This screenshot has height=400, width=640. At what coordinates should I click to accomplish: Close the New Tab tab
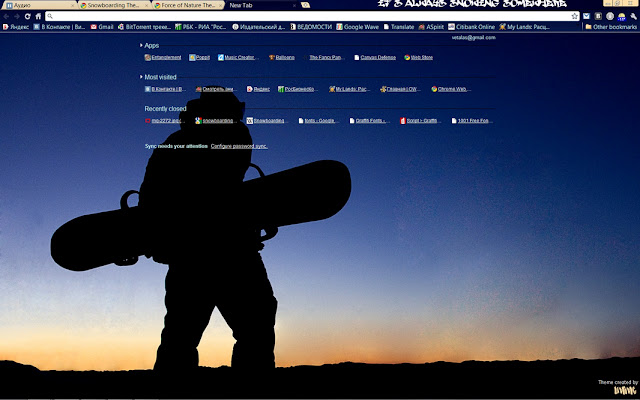[x=294, y=6]
